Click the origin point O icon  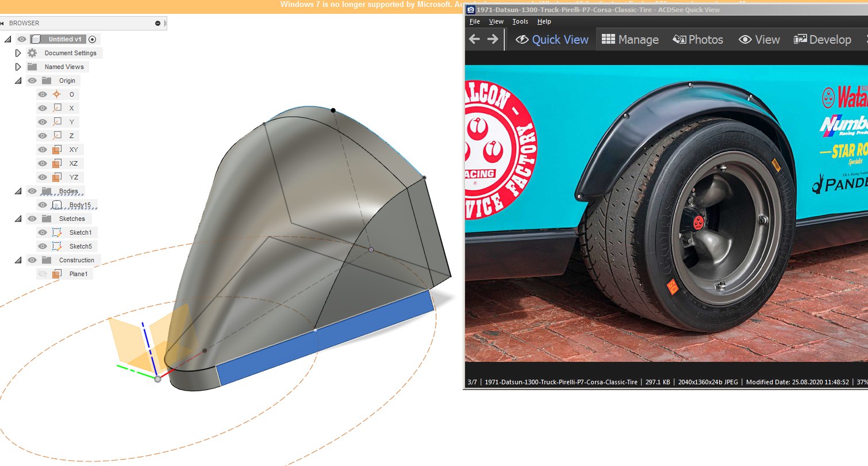[x=56, y=94]
